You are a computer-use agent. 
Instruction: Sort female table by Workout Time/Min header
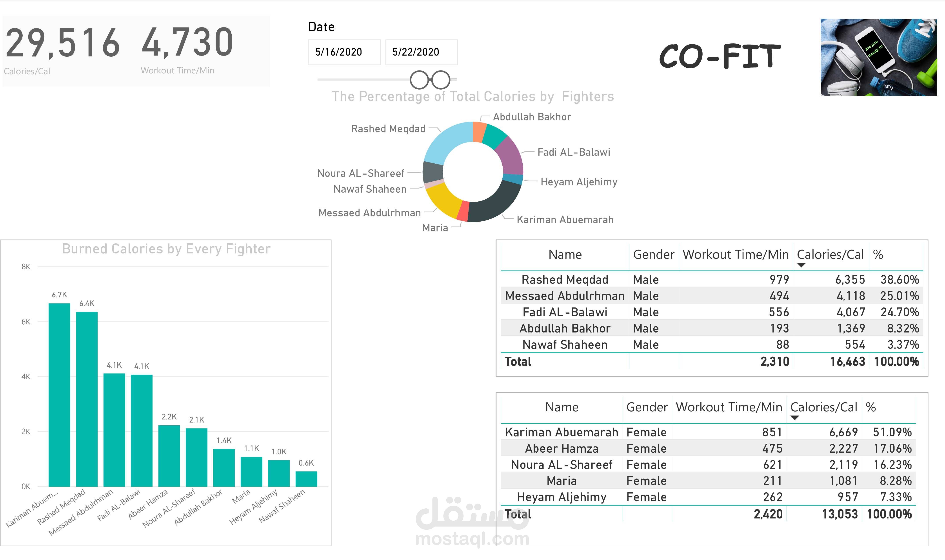tap(729, 407)
